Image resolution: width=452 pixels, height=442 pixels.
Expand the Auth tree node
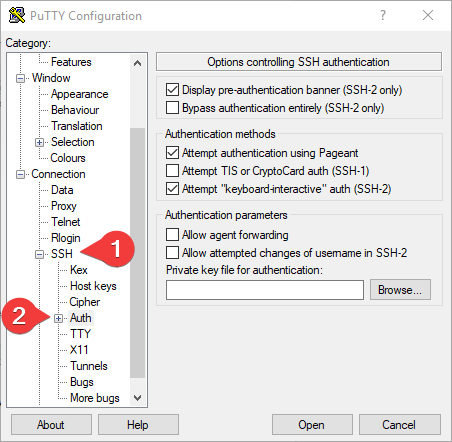tap(58, 318)
